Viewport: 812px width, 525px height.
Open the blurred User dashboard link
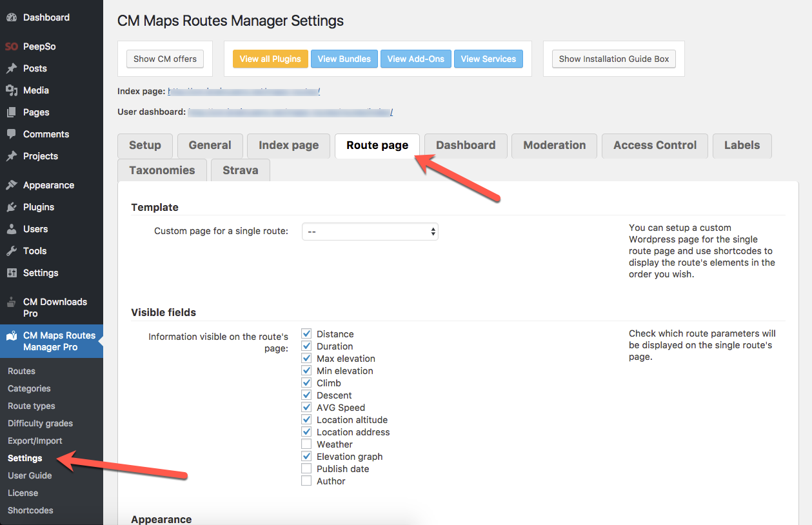point(290,112)
